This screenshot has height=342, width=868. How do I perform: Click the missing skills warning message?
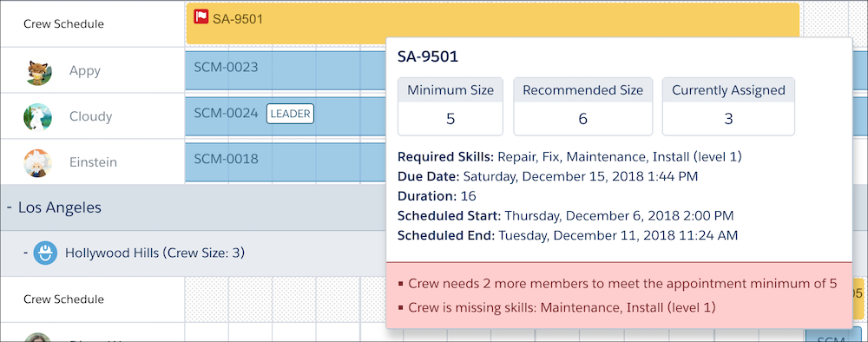557,307
